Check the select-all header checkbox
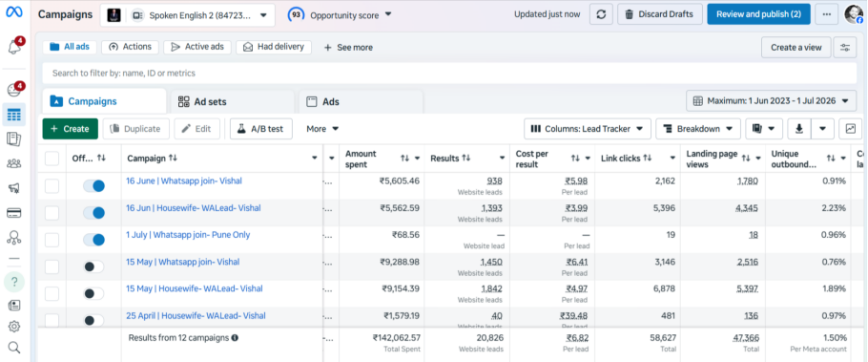Viewport: 868px width, 362px height. [52, 159]
